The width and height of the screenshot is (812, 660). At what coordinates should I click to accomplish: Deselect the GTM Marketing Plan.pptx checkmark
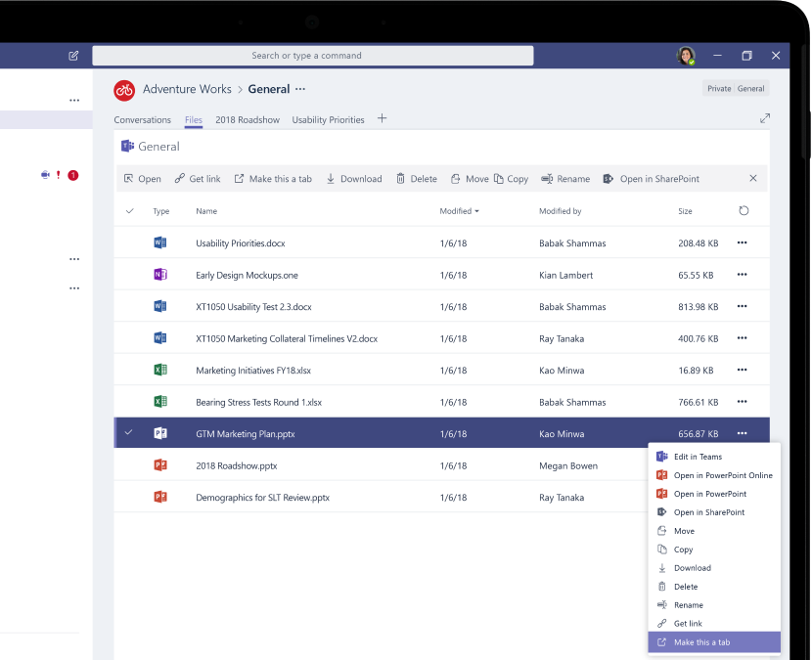[128, 432]
